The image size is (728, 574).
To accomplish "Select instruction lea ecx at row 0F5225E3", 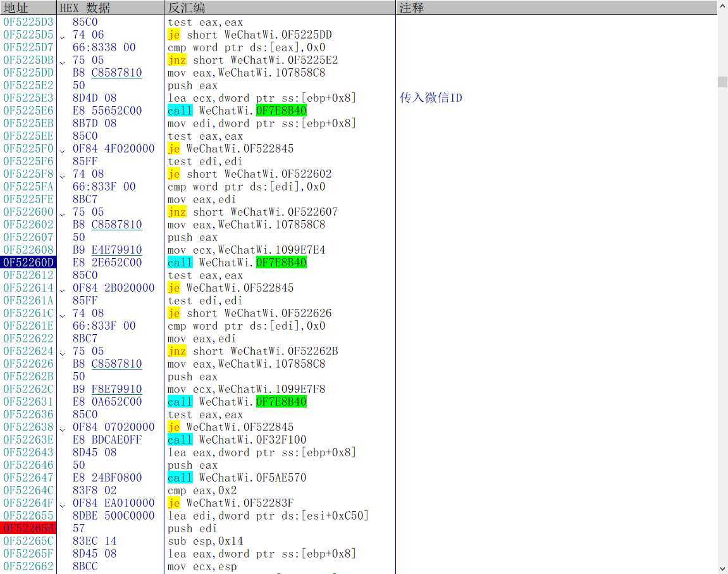I will [262, 98].
